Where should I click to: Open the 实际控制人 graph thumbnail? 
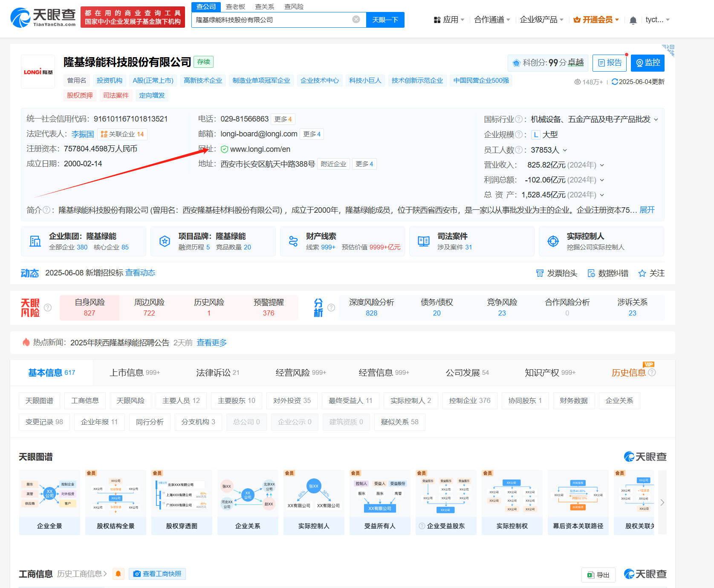pos(314,502)
